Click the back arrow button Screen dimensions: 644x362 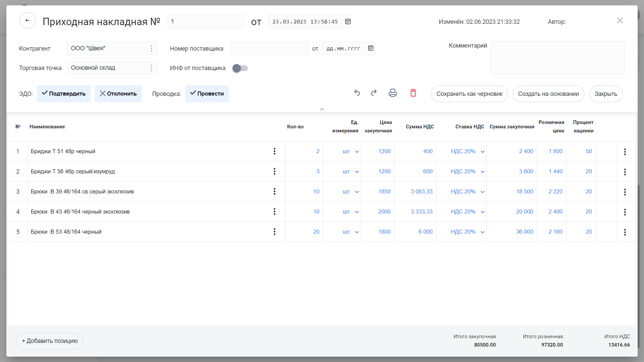pos(28,21)
